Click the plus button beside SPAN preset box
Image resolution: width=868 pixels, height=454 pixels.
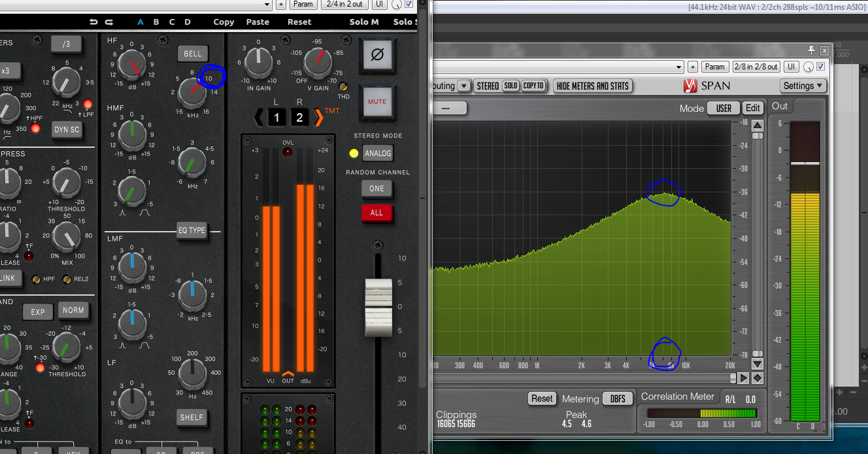[x=693, y=67]
